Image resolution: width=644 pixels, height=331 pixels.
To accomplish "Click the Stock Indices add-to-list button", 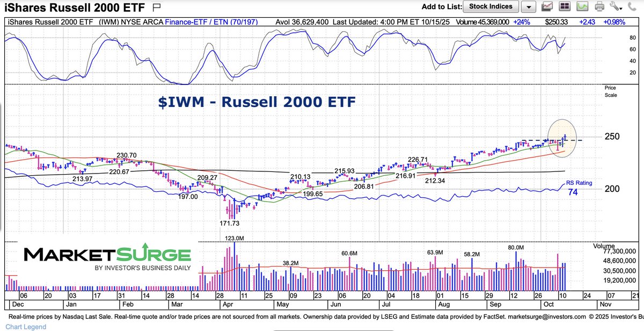I will pyautogui.click(x=491, y=7).
